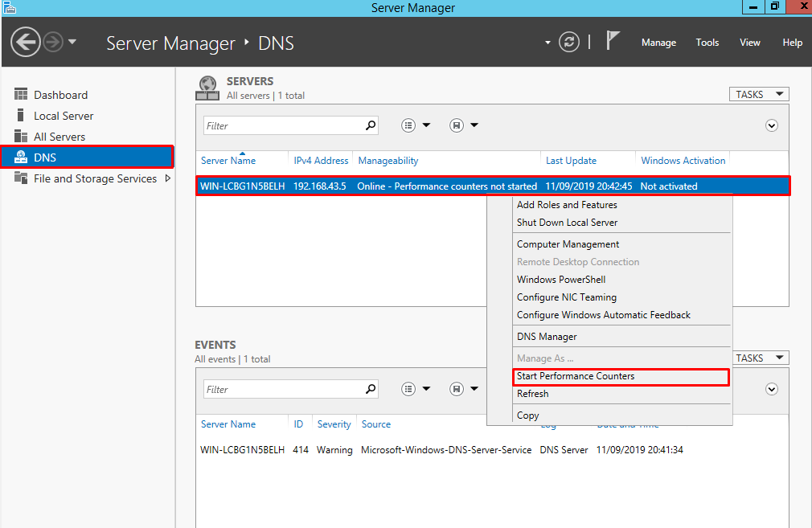Select File and Storage Services
The image size is (812, 528).
click(x=96, y=178)
